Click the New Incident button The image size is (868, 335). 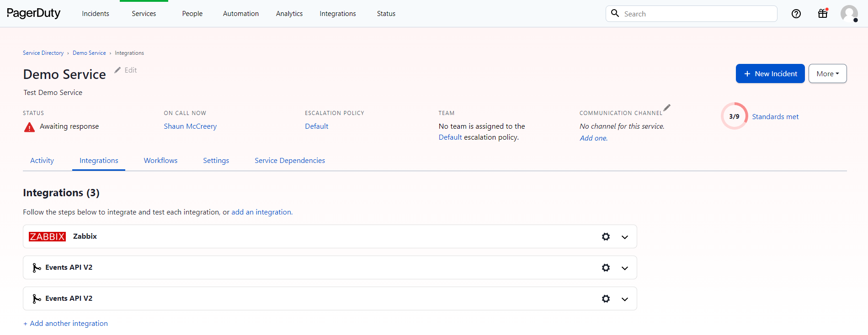pyautogui.click(x=770, y=73)
